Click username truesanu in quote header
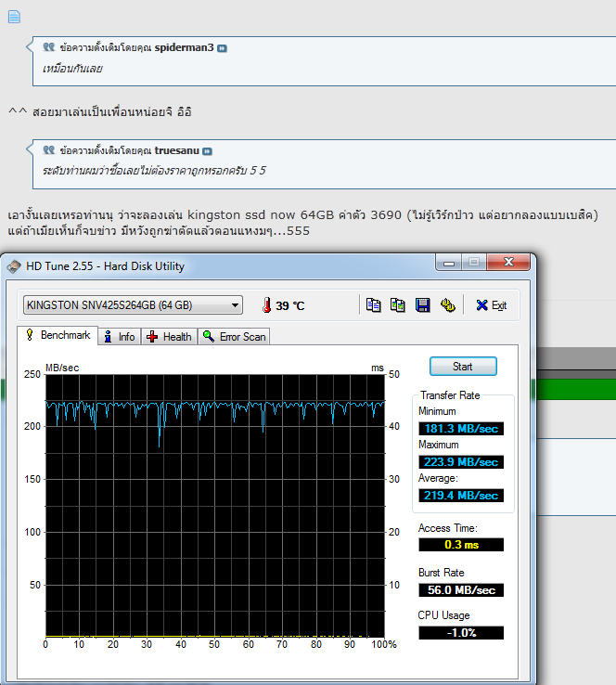Viewport: 616px width, 685px height. coord(177,150)
